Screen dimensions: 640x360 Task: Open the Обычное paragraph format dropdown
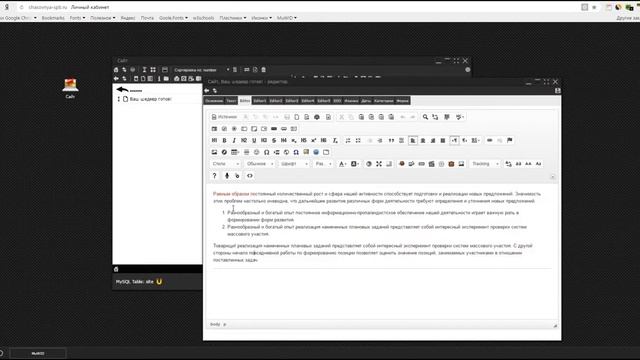[x=260, y=164]
